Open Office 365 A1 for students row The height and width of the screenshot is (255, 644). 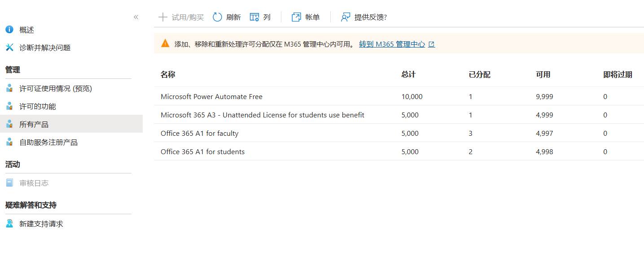click(x=399, y=151)
